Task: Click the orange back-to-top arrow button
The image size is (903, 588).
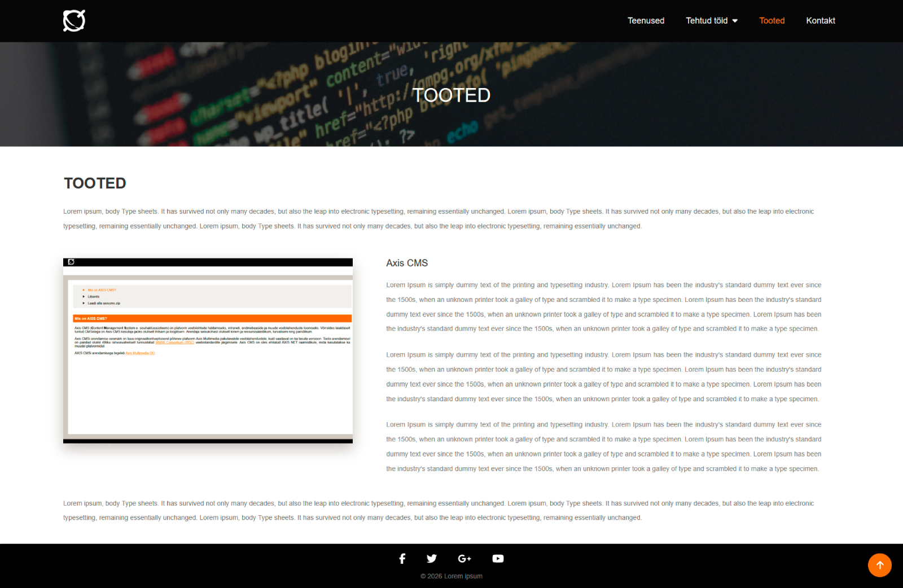Action: 880,565
